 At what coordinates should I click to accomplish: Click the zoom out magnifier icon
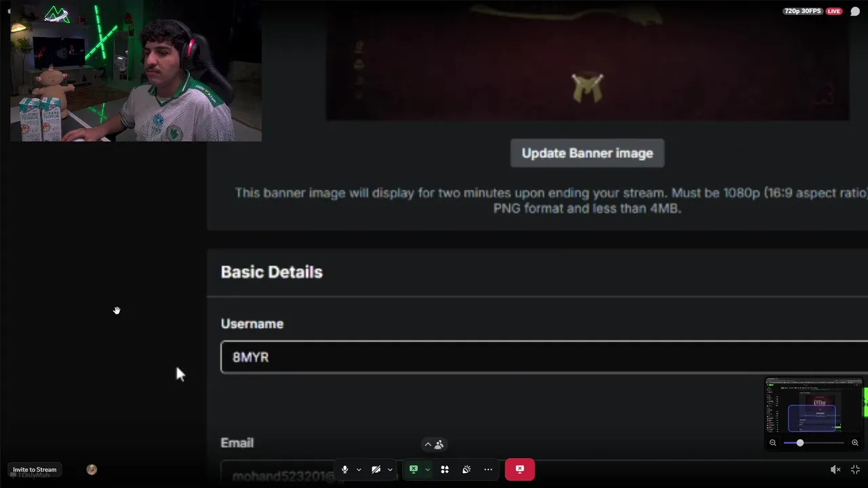[x=772, y=443]
